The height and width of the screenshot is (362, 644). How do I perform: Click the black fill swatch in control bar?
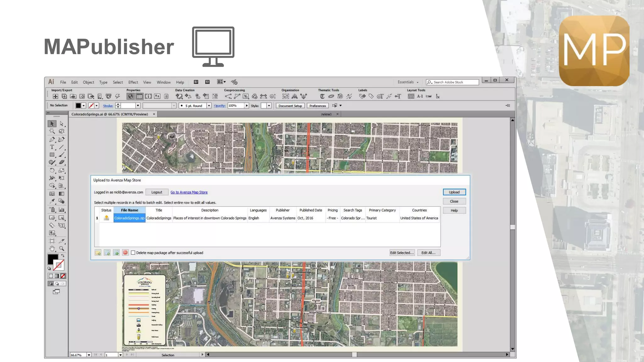pyautogui.click(x=78, y=106)
